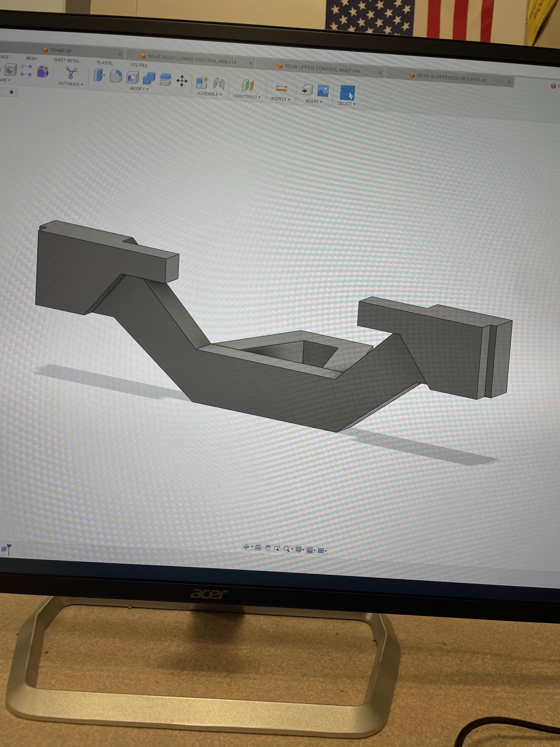Open the SHEET METAL workspace tab
Screen dimensions: 560x747
pyautogui.click(x=66, y=60)
